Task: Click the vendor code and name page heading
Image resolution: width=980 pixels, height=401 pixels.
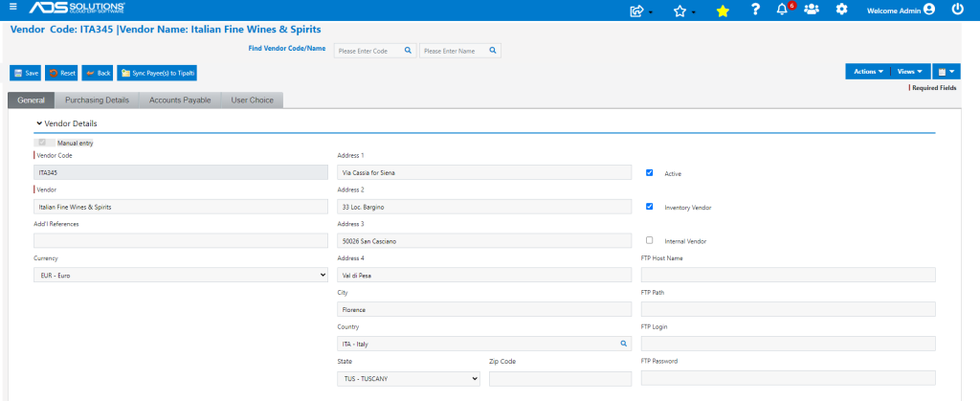Action: 167,30
